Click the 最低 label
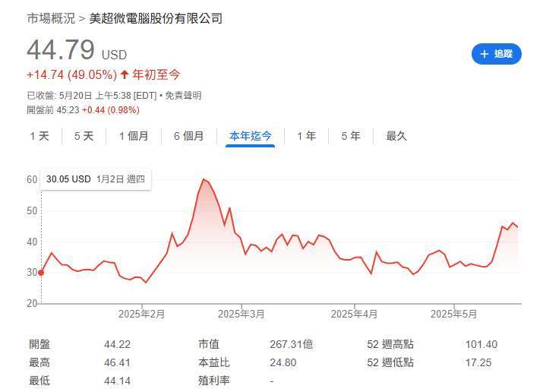This screenshot has height=392, width=543. 39,381
